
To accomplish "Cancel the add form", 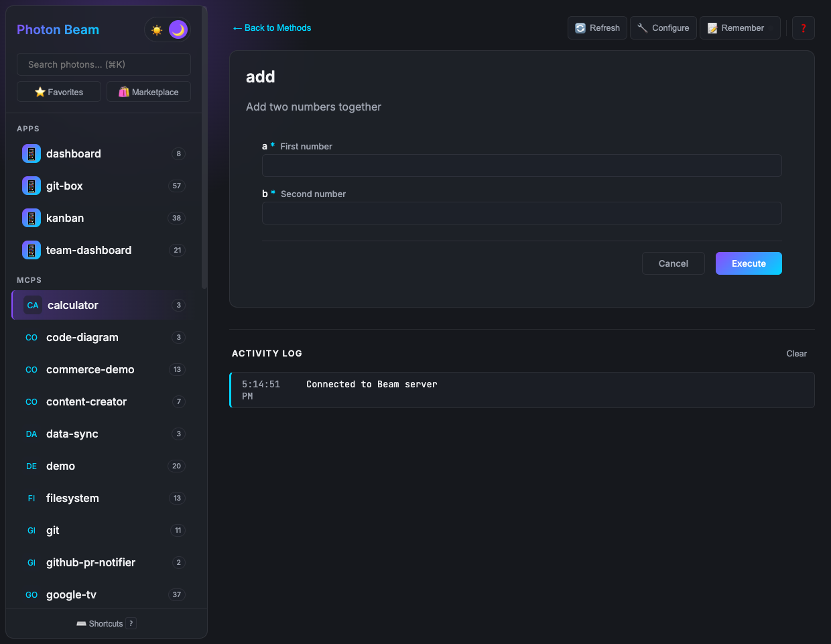I will click(673, 263).
